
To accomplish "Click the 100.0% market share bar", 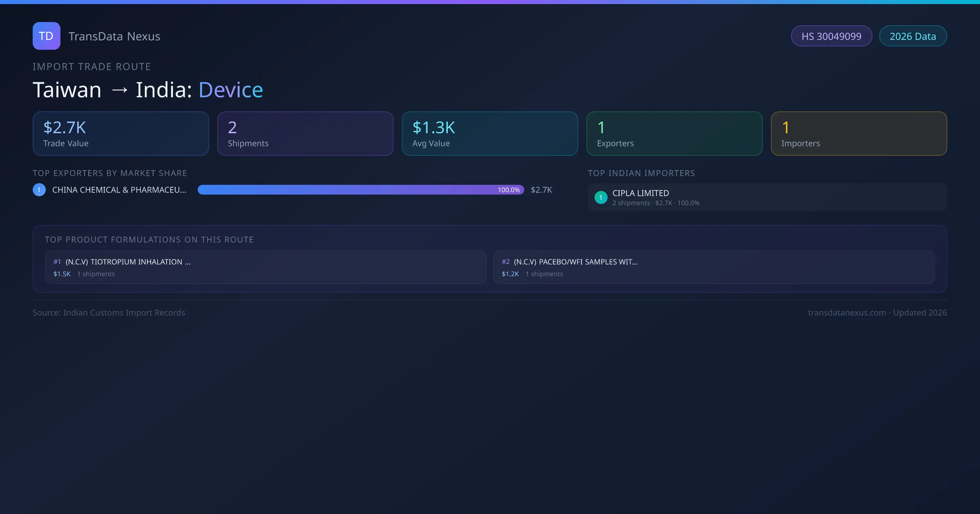I will pos(361,190).
